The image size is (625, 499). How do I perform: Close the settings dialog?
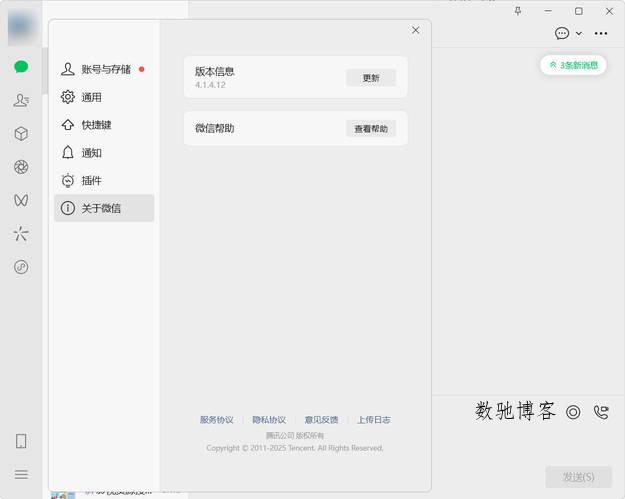tap(416, 30)
